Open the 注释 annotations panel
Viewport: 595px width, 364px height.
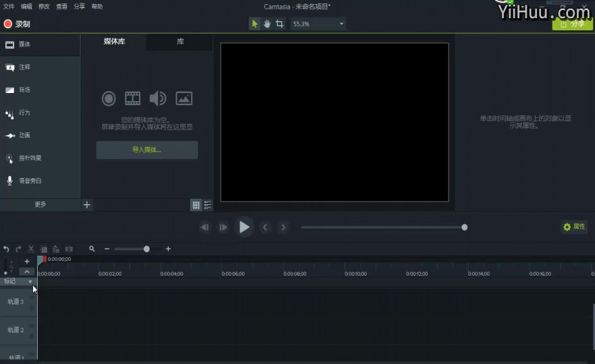point(40,67)
